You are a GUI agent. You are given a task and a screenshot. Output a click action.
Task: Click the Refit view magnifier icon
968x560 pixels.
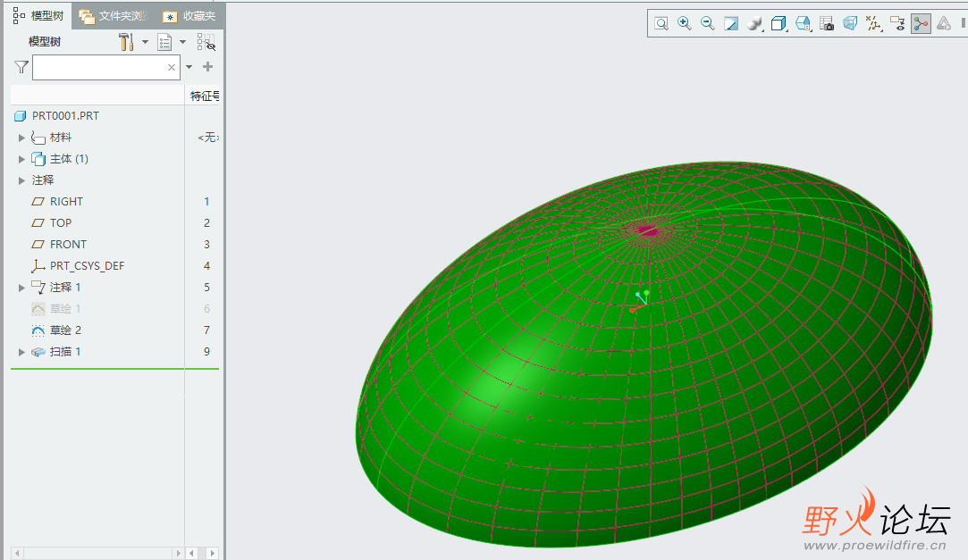[661, 24]
